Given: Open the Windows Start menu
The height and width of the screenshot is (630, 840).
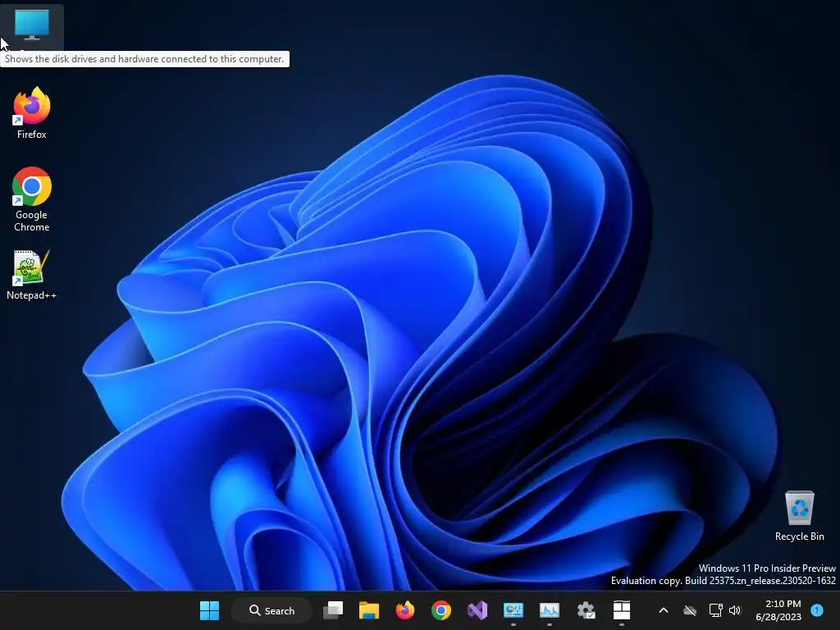Looking at the screenshot, I should point(209,610).
